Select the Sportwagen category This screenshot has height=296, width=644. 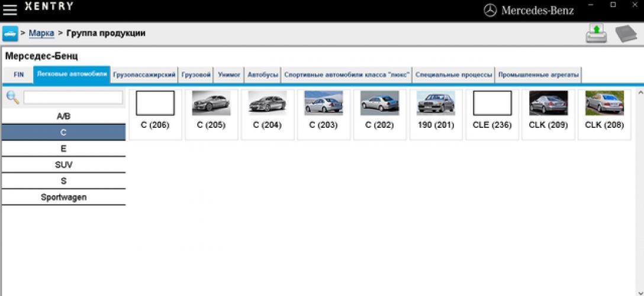point(64,197)
